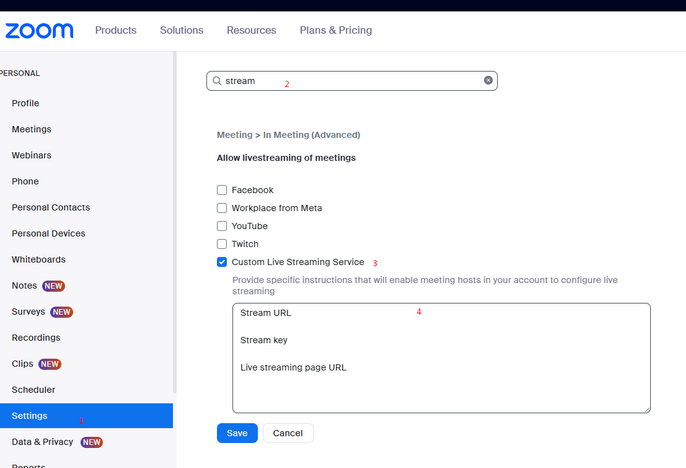Open Clips in the sidebar
This screenshot has width=686, height=468.
(22, 364)
